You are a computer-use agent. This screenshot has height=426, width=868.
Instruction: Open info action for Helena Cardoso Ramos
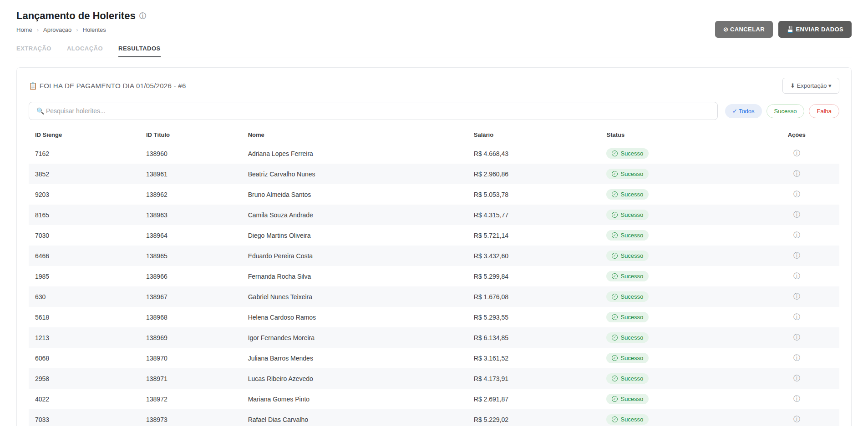797,317
